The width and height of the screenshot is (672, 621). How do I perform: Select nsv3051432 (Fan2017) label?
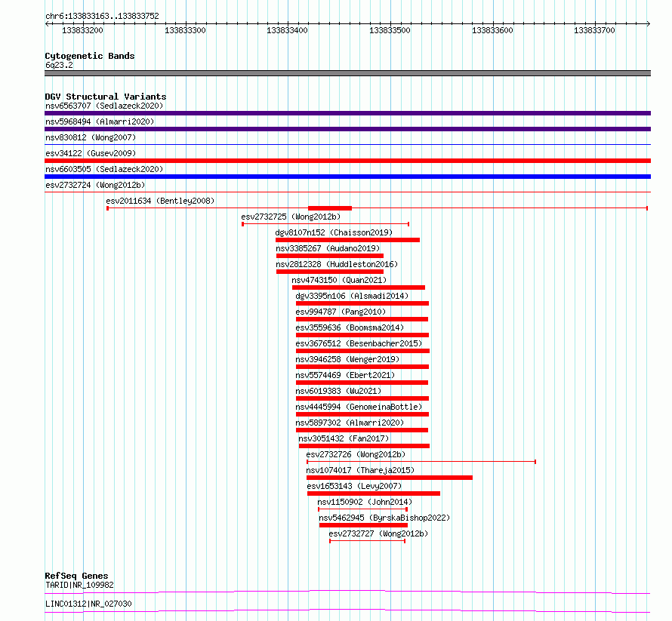click(x=344, y=438)
